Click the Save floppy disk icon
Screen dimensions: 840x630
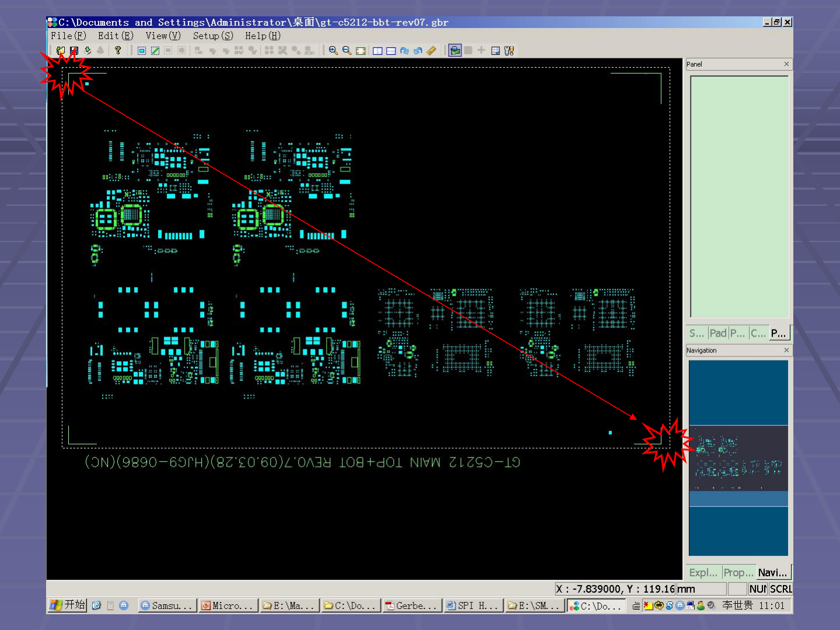tap(74, 51)
